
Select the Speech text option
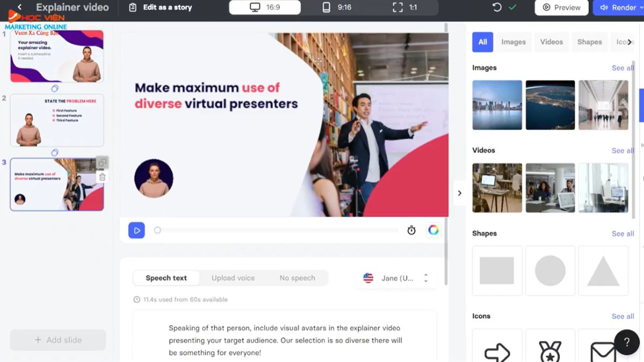(x=166, y=278)
